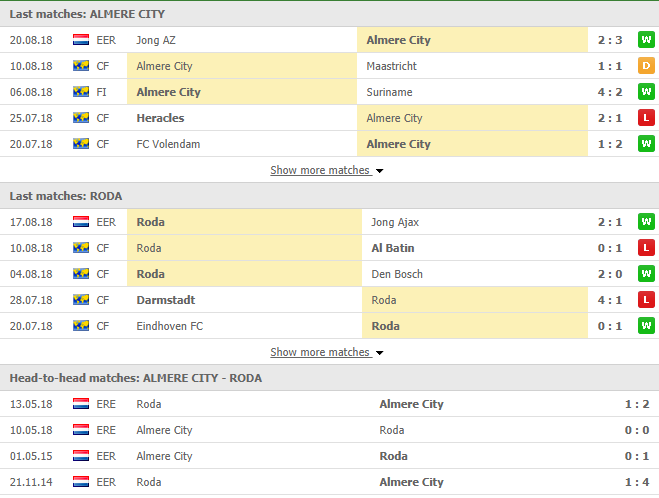The width and height of the screenshot is (659, 498).
Task: Click the Netherlands flag in the 21.11.14 head-to-head row
Action: pyautogui.click(x=81, y=482)
